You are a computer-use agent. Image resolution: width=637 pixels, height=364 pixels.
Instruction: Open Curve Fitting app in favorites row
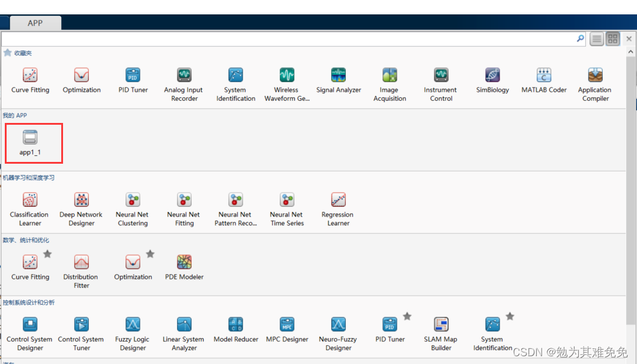coord(30,80)
